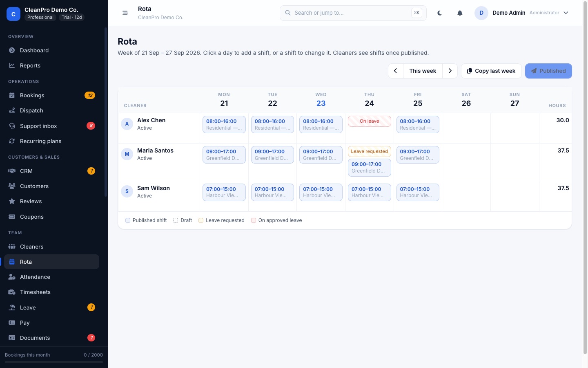The image size is (588, 368).
Task: Go to the previous week
Action: coord(395,71)
